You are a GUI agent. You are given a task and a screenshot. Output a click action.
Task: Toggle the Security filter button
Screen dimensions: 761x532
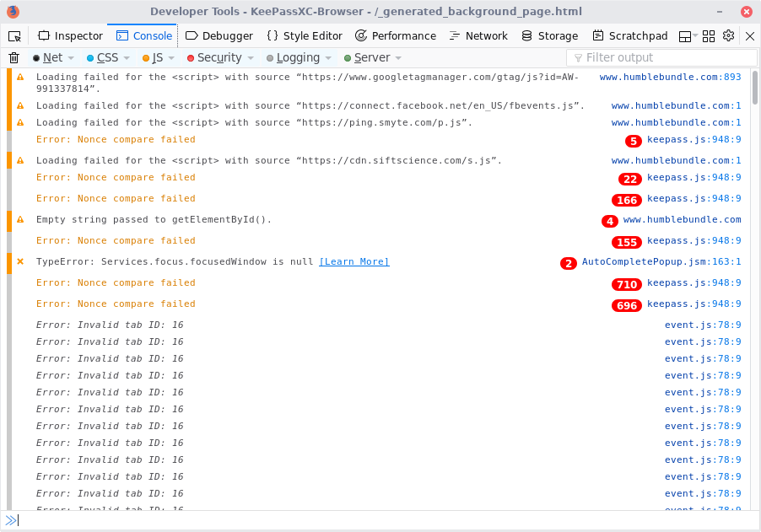point(214,57)
